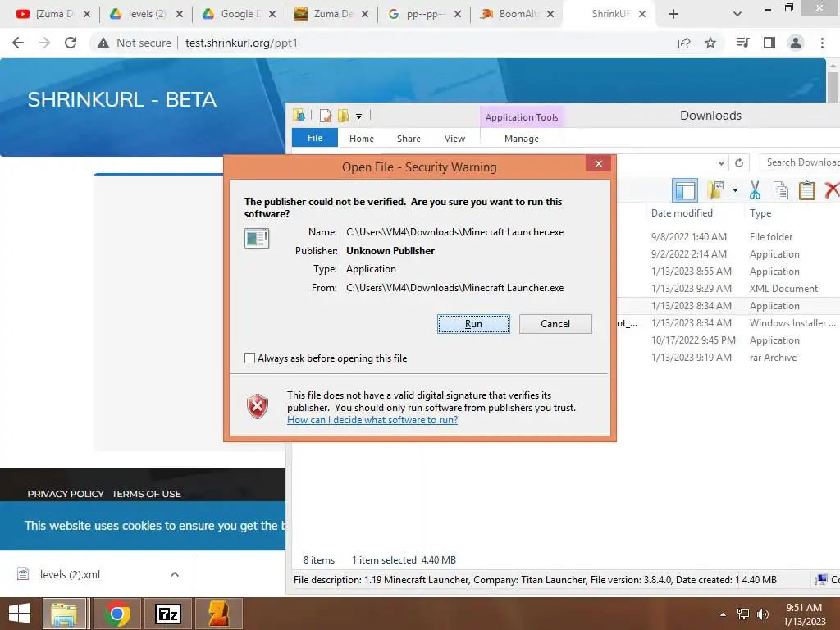Open Privacy Policy link in page footer

pos(66,493)
